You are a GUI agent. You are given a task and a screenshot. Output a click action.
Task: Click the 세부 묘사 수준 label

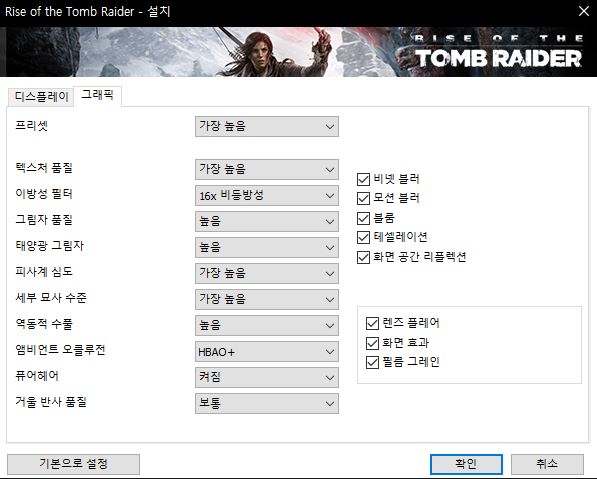tap(51, 298)
